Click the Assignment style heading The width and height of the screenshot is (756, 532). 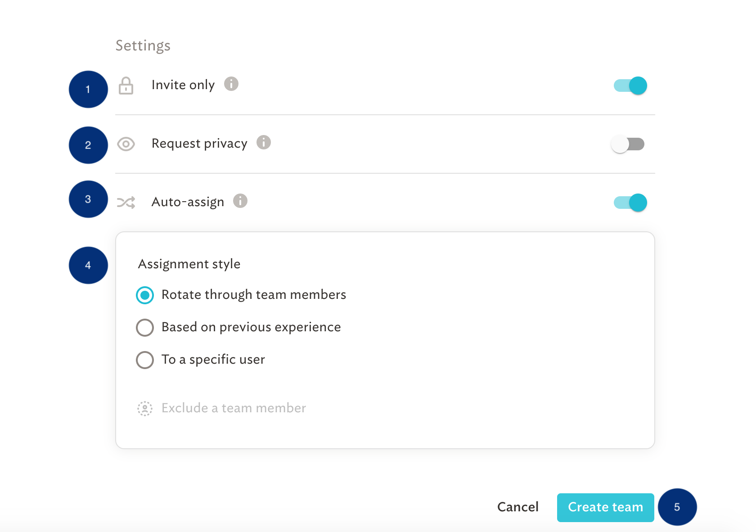coord(189,264)
